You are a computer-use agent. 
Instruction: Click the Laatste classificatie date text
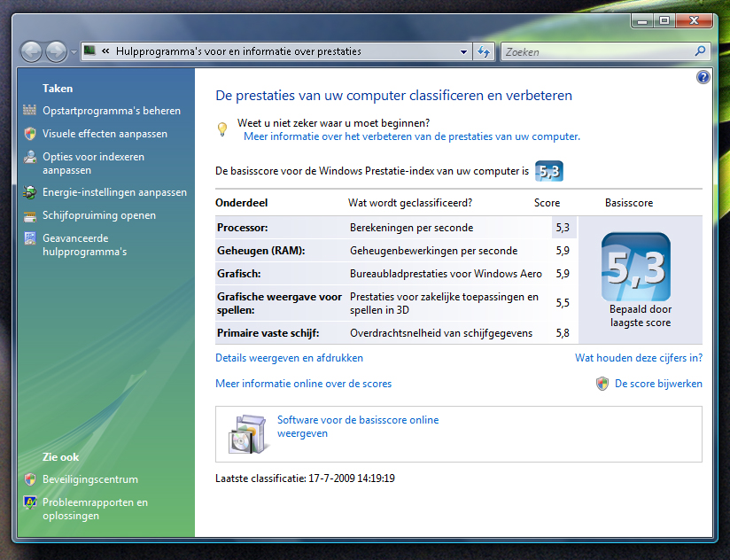tap(305, 478)
